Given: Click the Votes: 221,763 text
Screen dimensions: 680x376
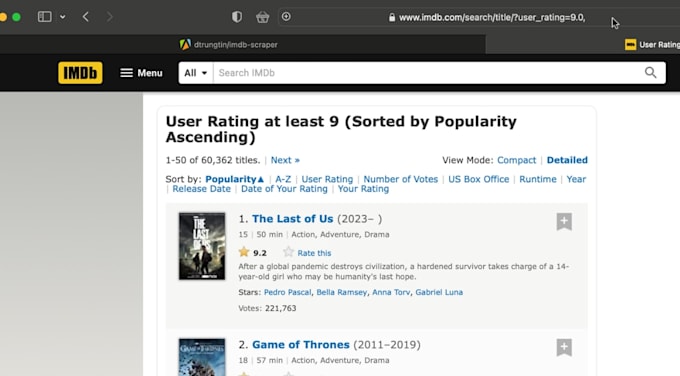Looking at the screenshot, I should (x=267, y=308).
